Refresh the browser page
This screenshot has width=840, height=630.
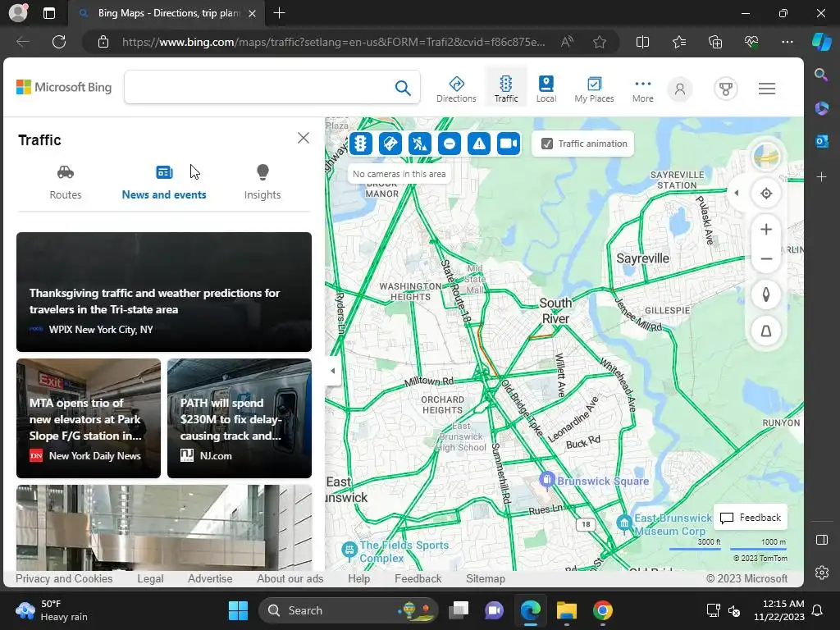pyautogui.click(x=59, y=42)
